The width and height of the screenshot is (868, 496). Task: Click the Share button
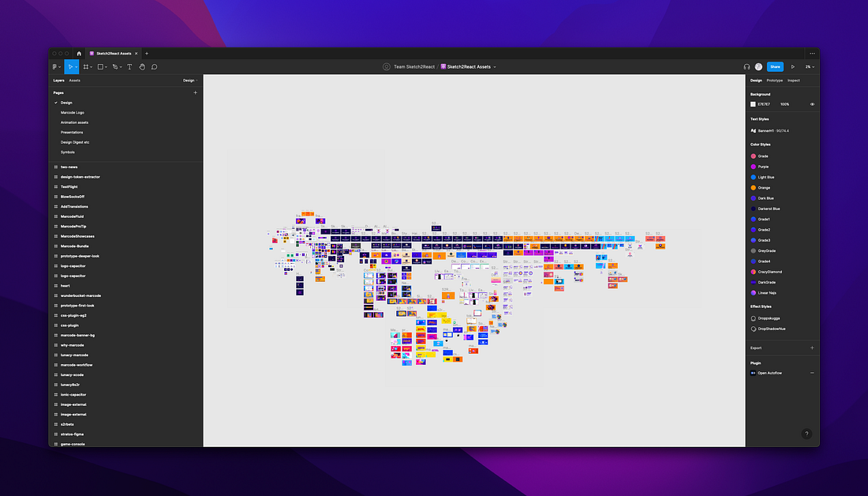coord(774,67)
